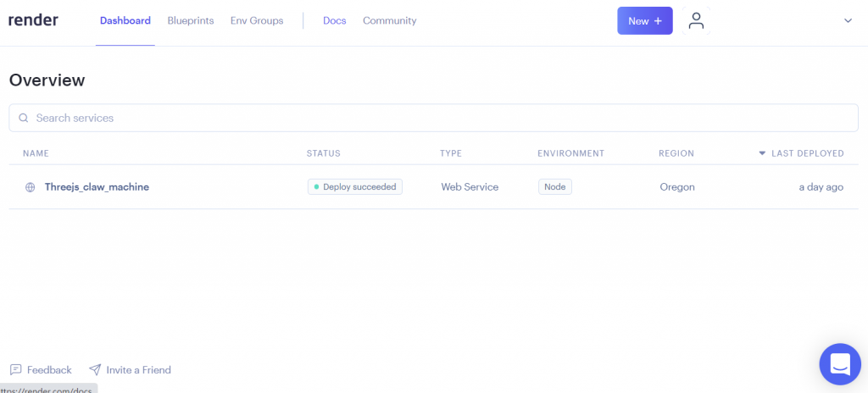Open the Threejs_claw_machine service

97,187
